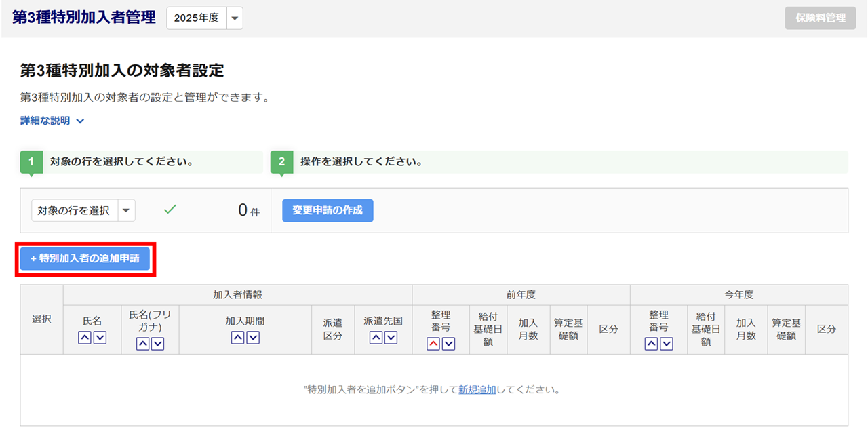The image size is (868, 436).
Task: Sort 氏名(フリガナ) column descending
Action: (158, 344)
